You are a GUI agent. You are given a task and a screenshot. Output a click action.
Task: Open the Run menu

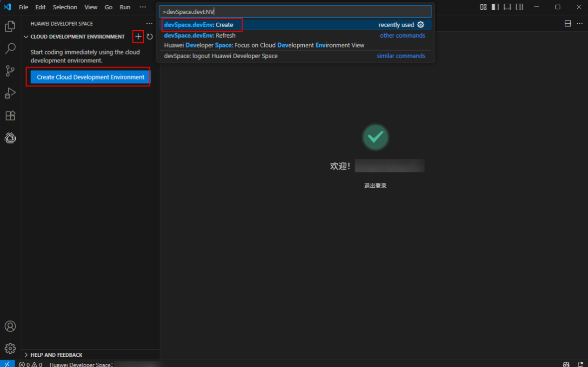tap(125, 7)
